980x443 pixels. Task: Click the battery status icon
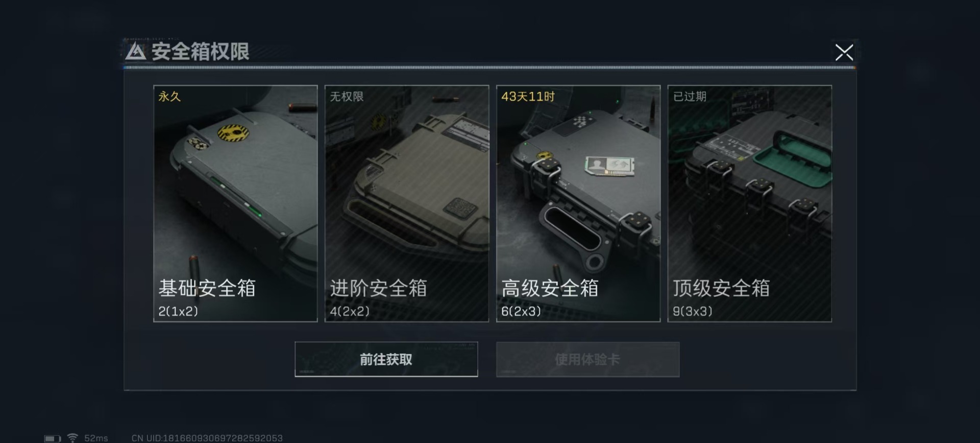[52, 438]
